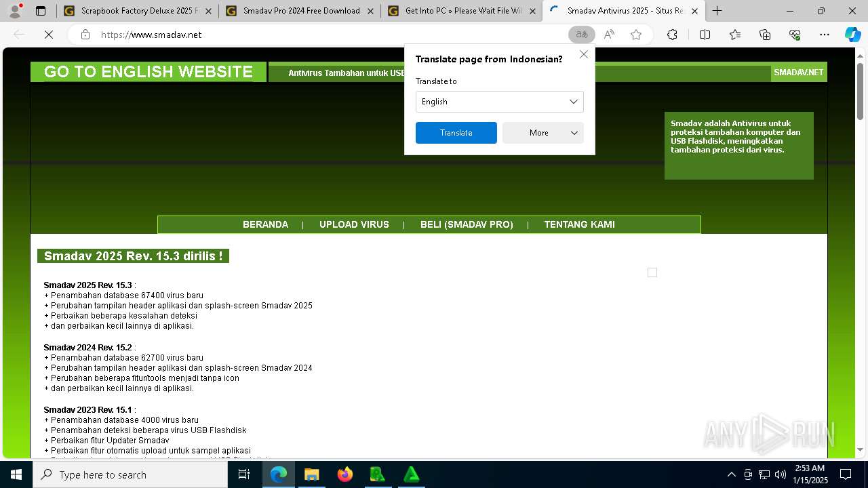
Task: Open a new browser tab
Action: tap(717, 11)
